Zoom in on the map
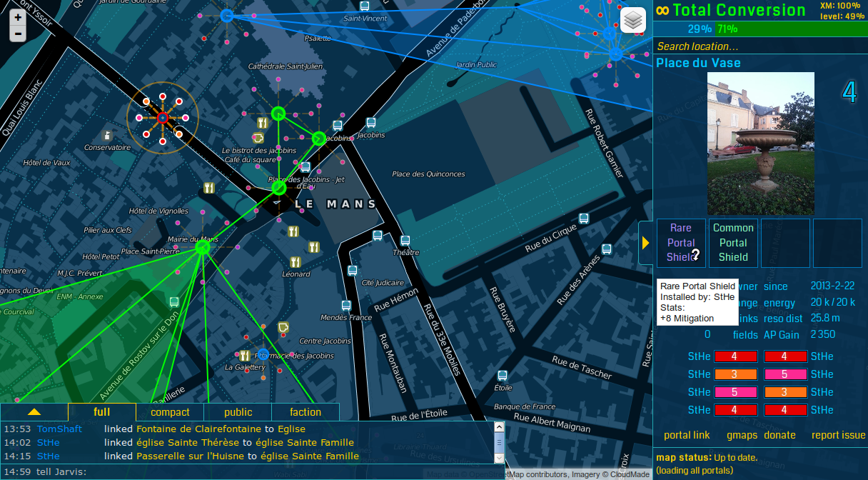Image resolution: width=868 pixels, height=480 pixels. point(18,18)
